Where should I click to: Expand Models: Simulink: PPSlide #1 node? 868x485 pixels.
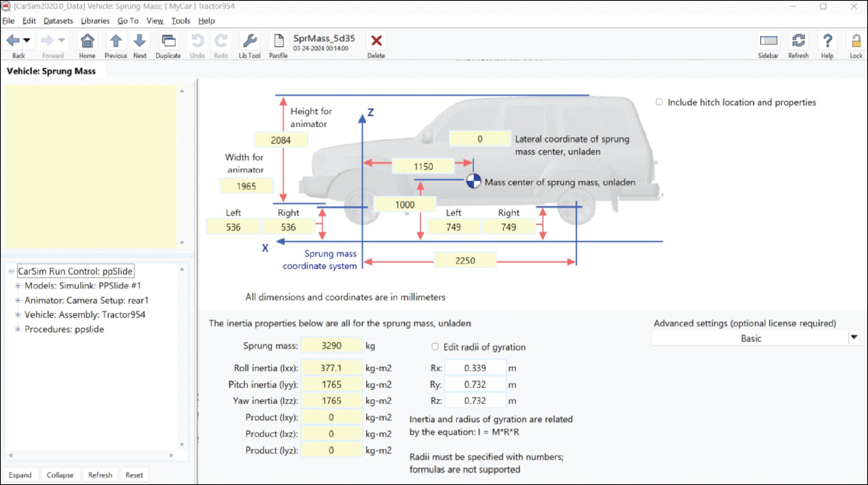click(18, 285)
